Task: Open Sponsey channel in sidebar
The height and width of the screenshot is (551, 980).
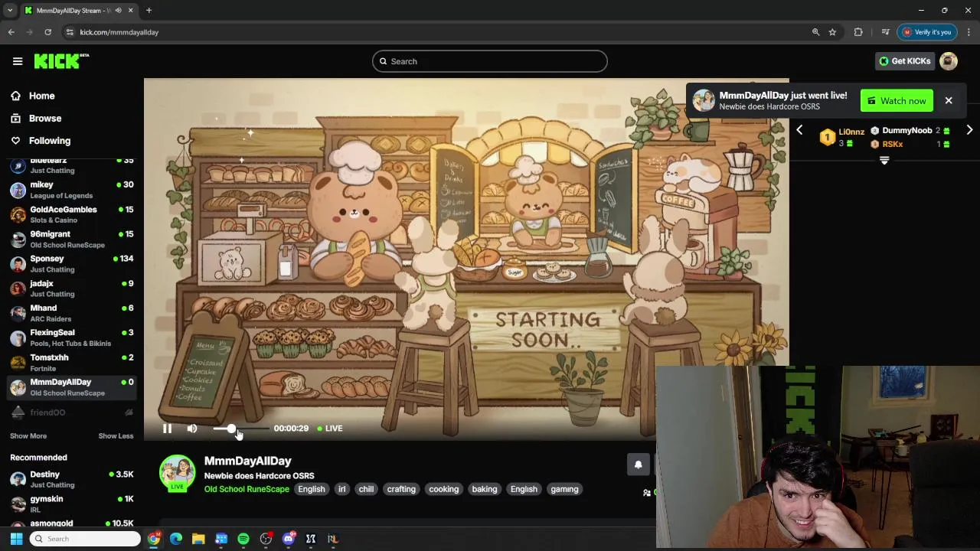Action: pyautogui.click(x=71, y=263)
